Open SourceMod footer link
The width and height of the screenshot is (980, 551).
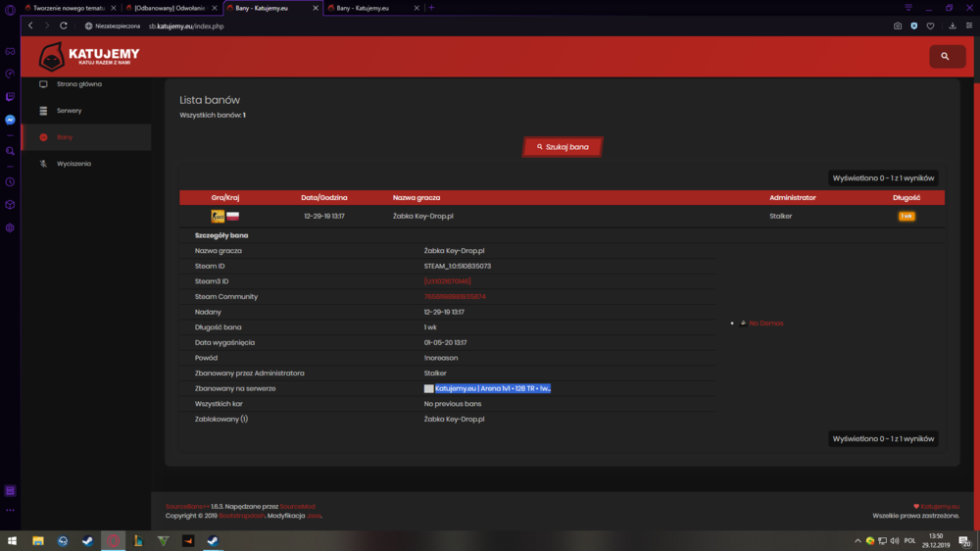click(298, 507)
